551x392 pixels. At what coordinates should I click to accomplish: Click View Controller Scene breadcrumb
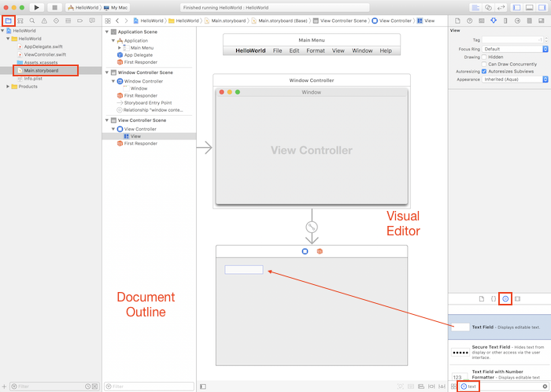(340, 20)
